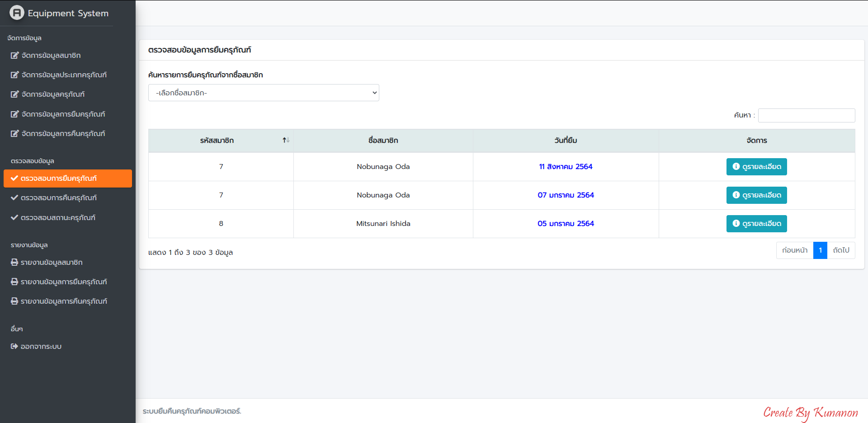The width and height of the screenshot is (868, 423).
Task: Focus the ค้นหา search input field
Action: point(806,116)
